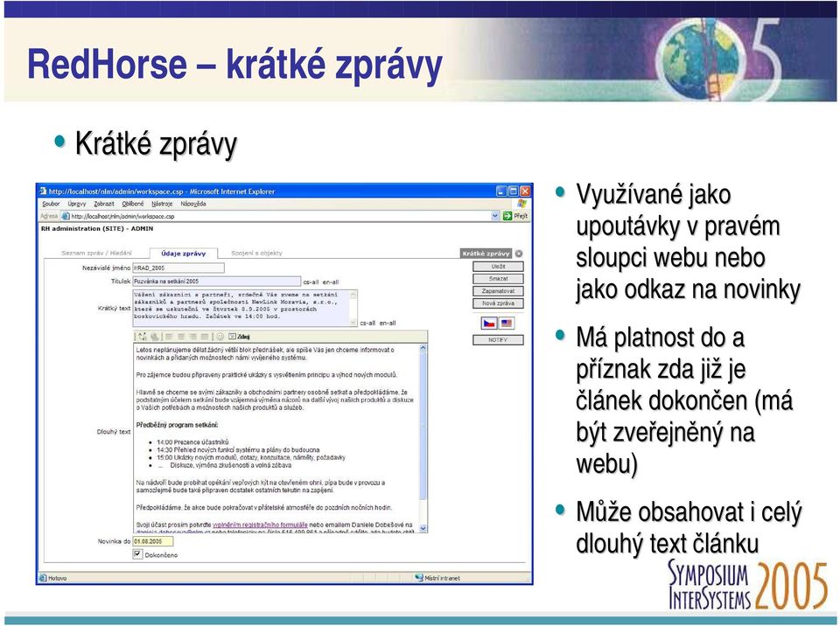Open the Soubor menu
Screen dimensions: 840x626
tap(51, 204)
